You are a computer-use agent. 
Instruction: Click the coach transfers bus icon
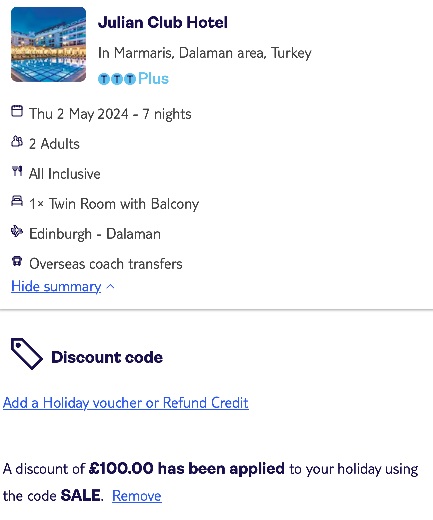click(x=17, y=261)
